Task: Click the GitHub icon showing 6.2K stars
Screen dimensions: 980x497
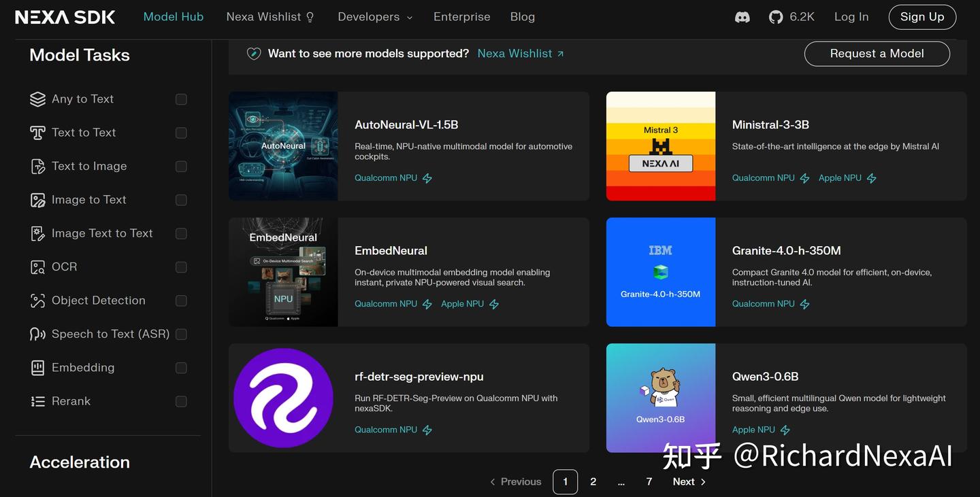Action: pyautogui.click(x=776, y=16)
